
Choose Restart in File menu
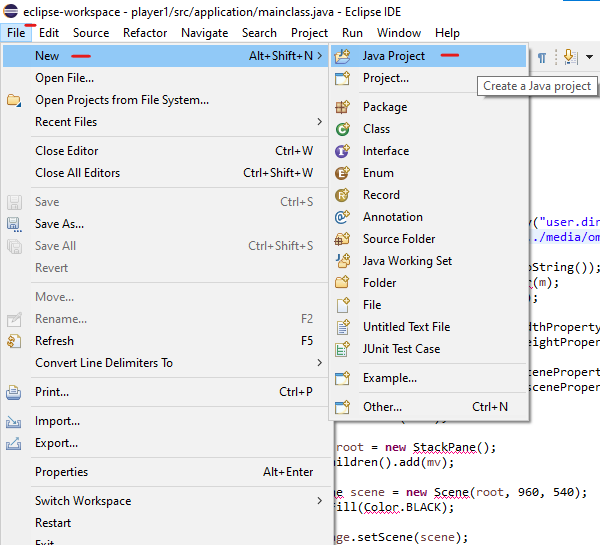(165, 523)
